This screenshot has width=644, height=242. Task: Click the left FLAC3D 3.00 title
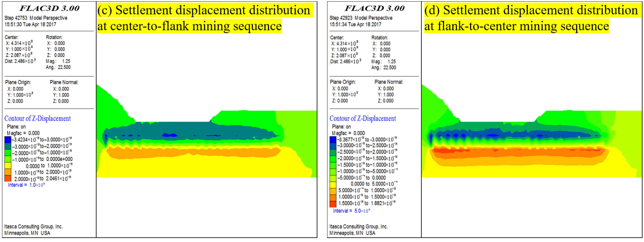click(50, 8)
